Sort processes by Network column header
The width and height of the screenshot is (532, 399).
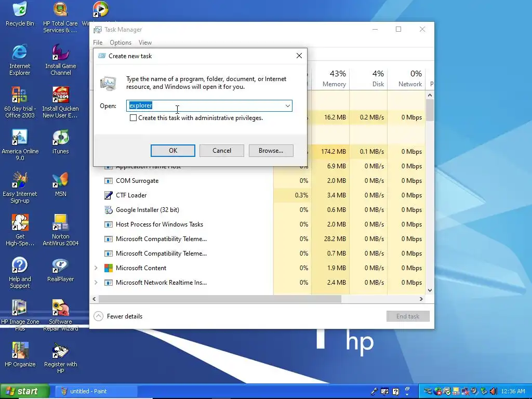[x=406, y=79]
